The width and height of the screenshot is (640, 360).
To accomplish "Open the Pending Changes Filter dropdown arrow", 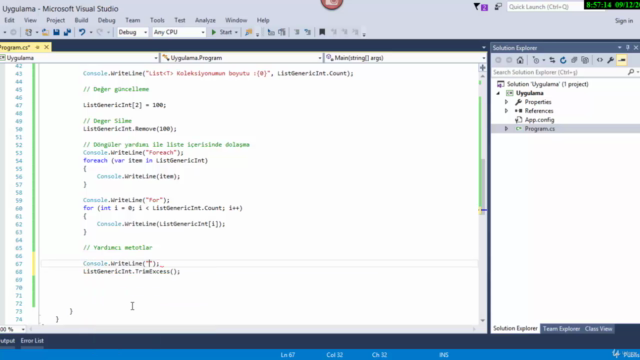I will point(544,60).
